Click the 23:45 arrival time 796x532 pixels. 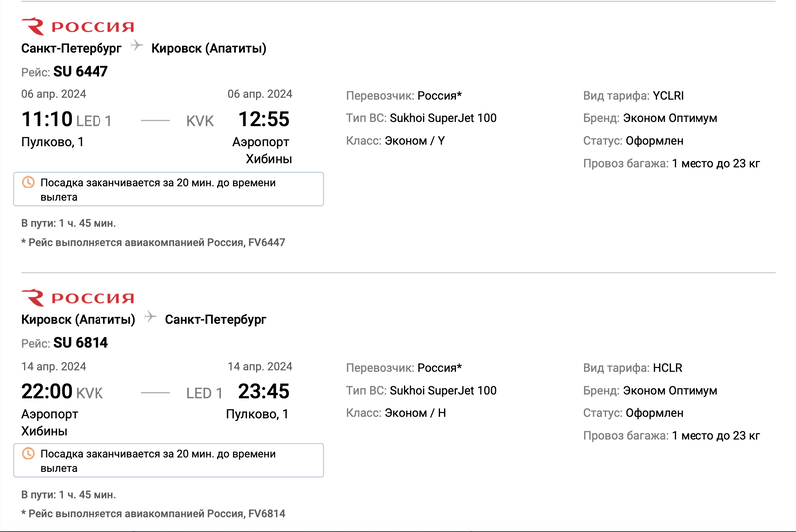pyautogui.click(x=264, y=392)
